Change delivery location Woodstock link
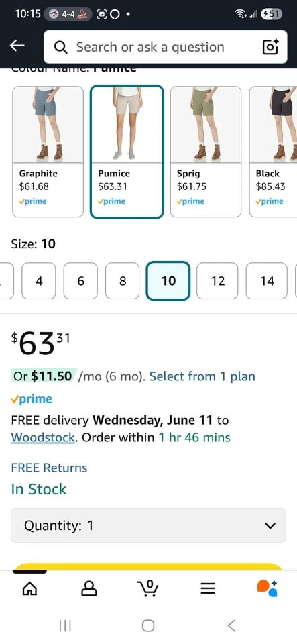297x644 pixels. (x=43, y=437)
